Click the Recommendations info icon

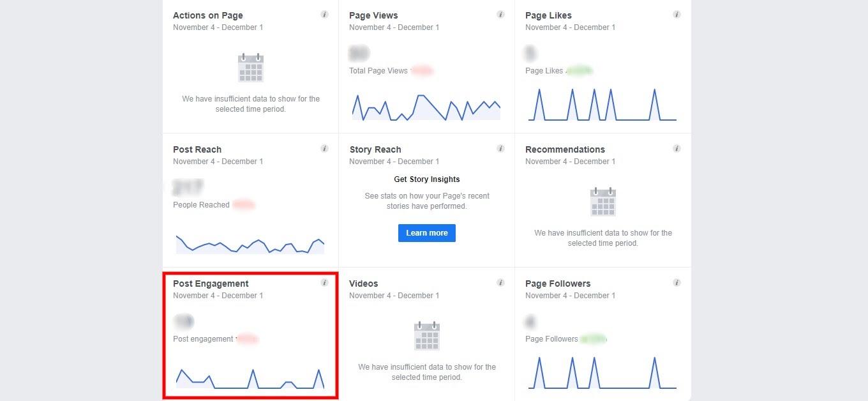tap(677, 148)
